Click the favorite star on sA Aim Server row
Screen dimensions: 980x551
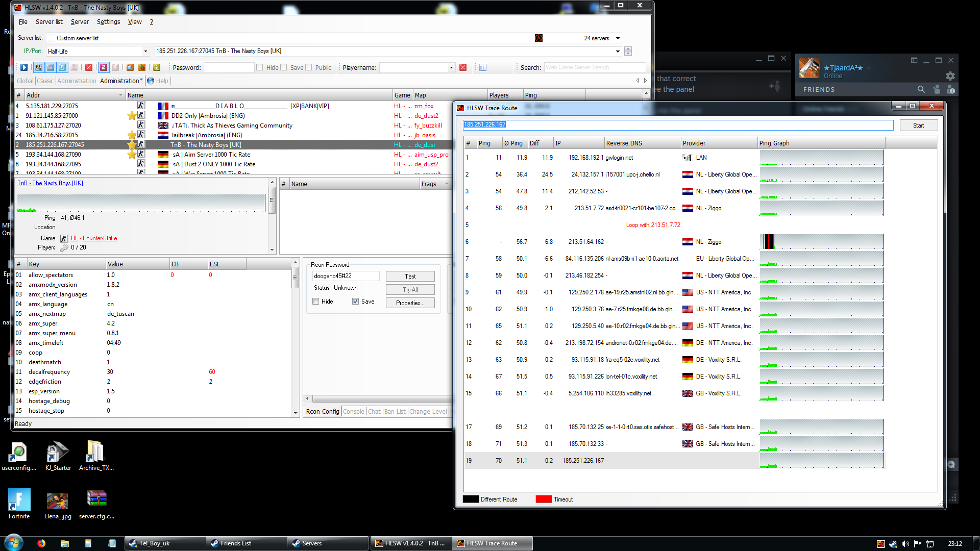[132, 155]
